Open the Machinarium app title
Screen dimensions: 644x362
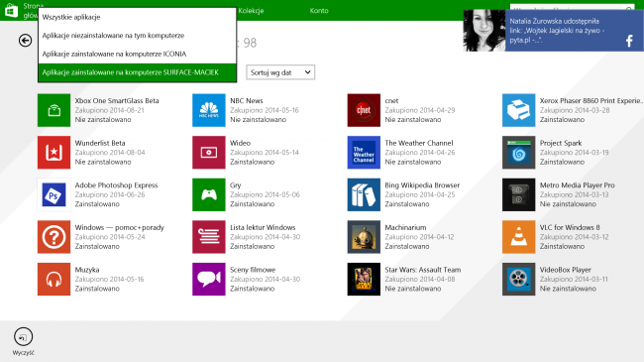tap(405, 227)
